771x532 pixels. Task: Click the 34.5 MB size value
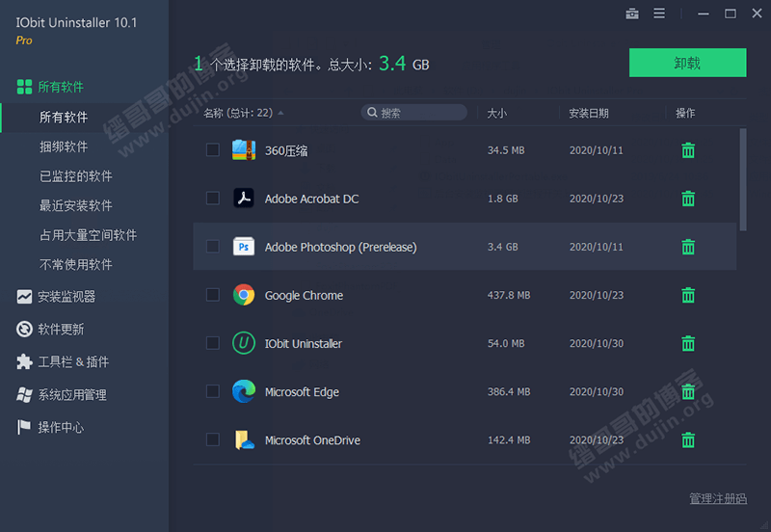[506, 150]
